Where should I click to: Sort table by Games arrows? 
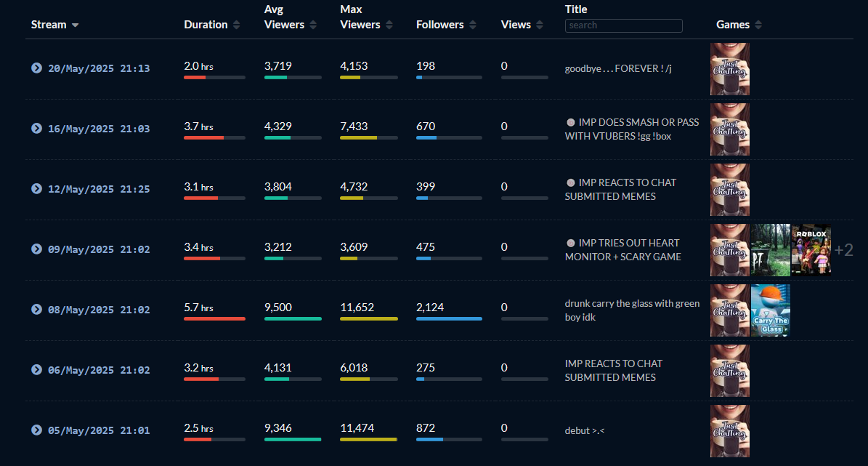coord(758,25)
